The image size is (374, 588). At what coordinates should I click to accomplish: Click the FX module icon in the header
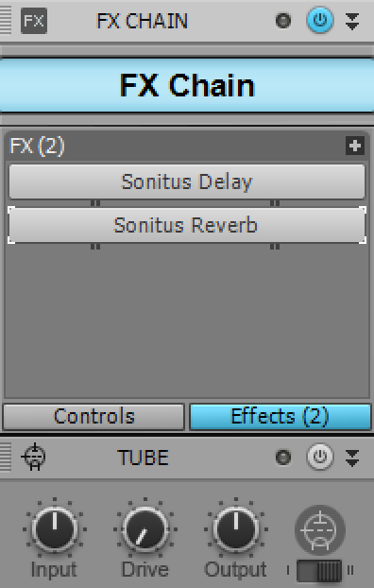[34, 21]
